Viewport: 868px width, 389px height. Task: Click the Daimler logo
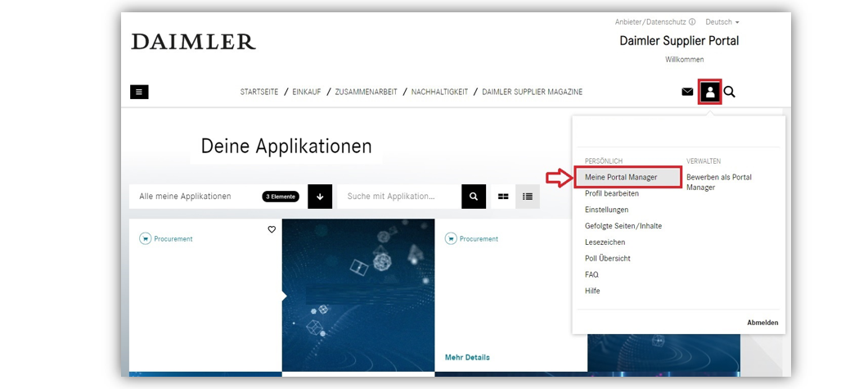pos(193,42)
